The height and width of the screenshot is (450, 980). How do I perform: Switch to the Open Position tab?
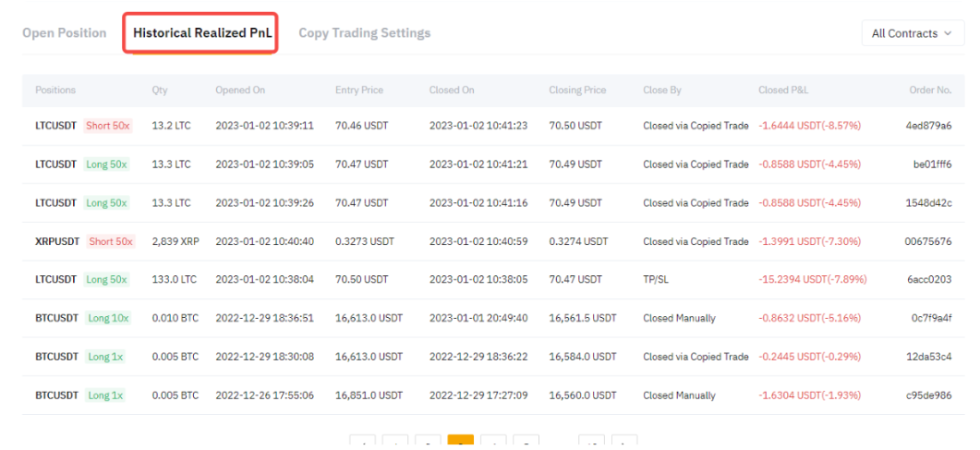(x=65, y=33)
